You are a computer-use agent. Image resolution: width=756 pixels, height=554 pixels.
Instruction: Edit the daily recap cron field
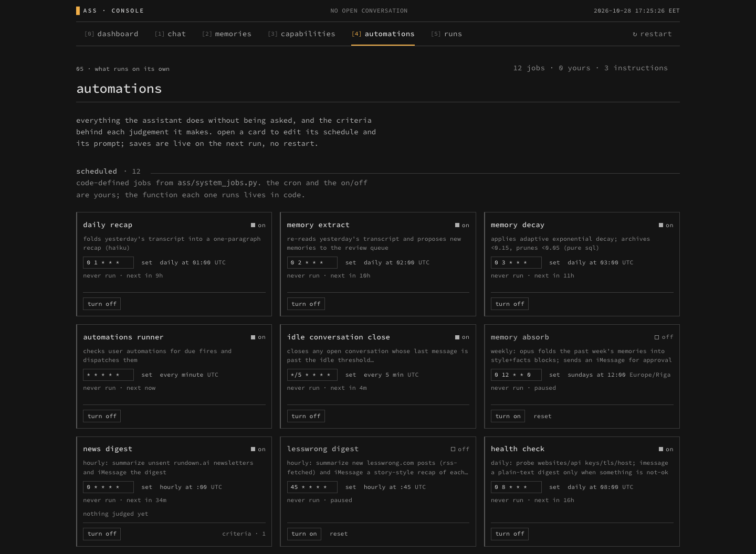108,262
